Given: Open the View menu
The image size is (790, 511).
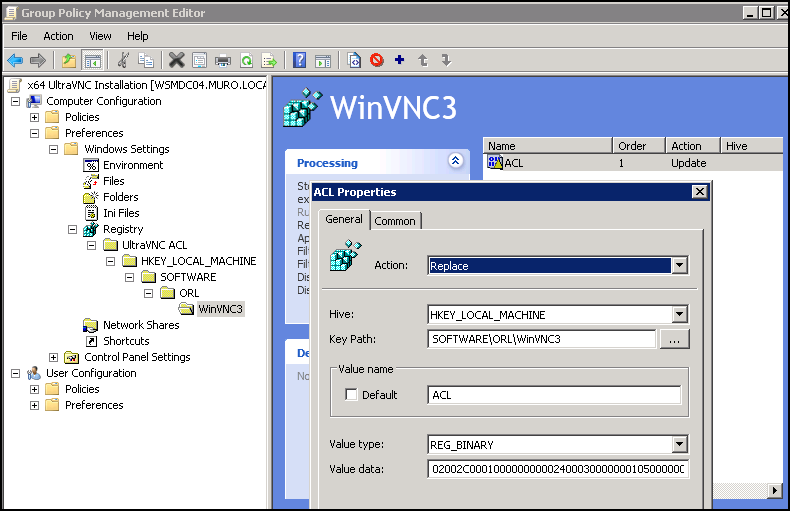Looking at the screenshot, I should click(x=100, y=36).
